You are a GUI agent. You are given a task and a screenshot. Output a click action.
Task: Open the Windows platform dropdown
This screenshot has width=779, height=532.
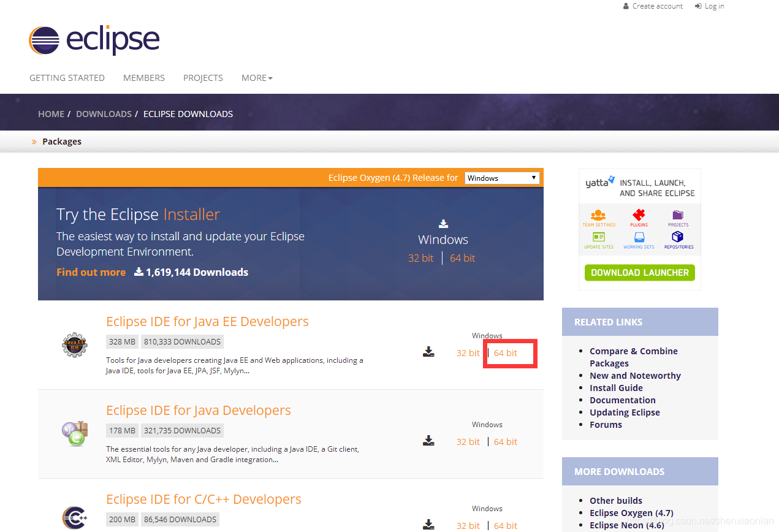(x=502, y=178)
